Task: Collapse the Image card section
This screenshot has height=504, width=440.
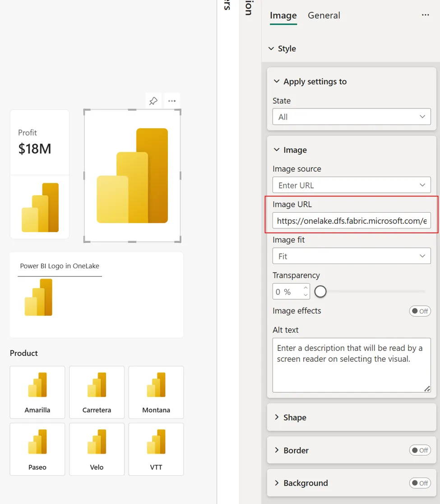Action: pyautogui.click(x=277, y=150)
